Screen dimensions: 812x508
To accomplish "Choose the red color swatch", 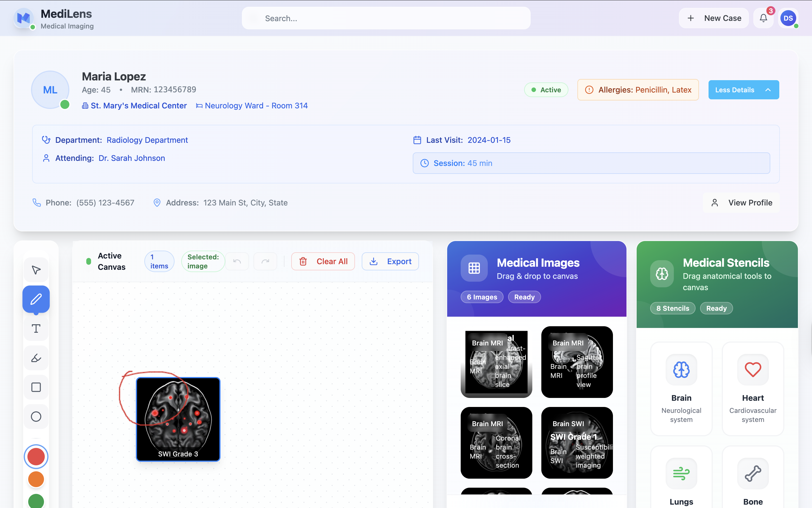I will [x=36, y=457].
